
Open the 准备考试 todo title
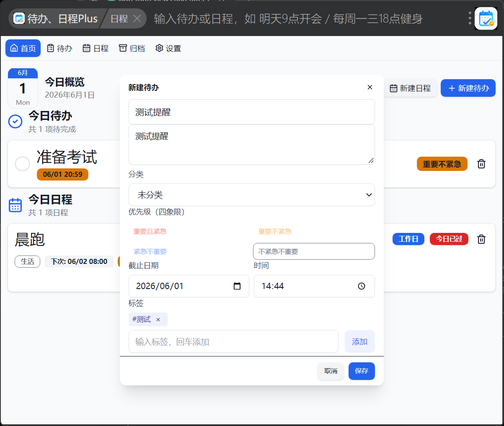point(67,157)
